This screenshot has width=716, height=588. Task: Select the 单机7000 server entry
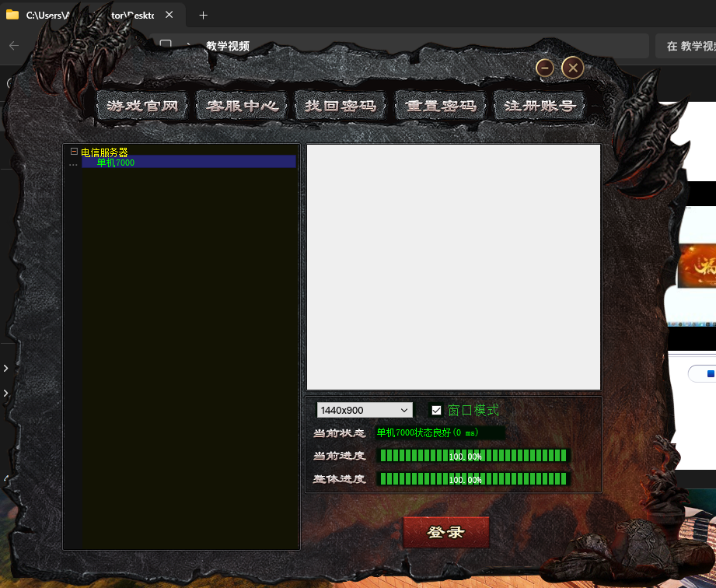coord(116,163)
